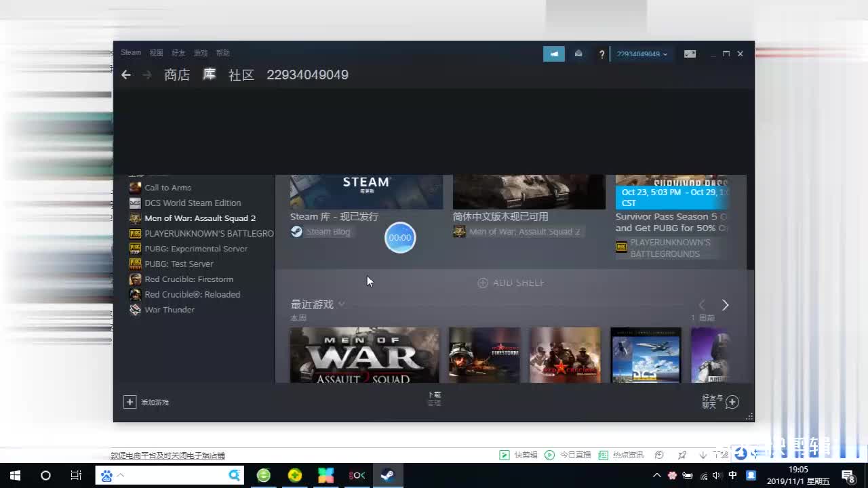Select Call to Arms in the list
Image resolution: width=868 pixels, height=488 pixels.
(x=167, y=188)
